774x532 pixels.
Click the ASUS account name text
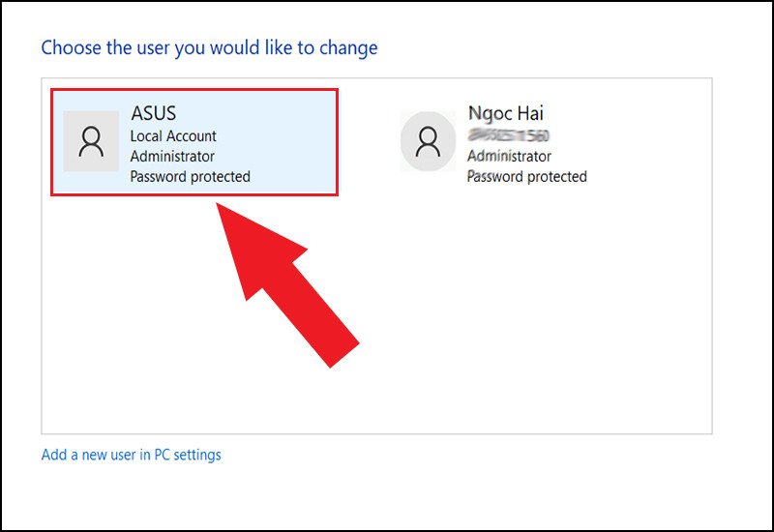click(x=154, y=114)
